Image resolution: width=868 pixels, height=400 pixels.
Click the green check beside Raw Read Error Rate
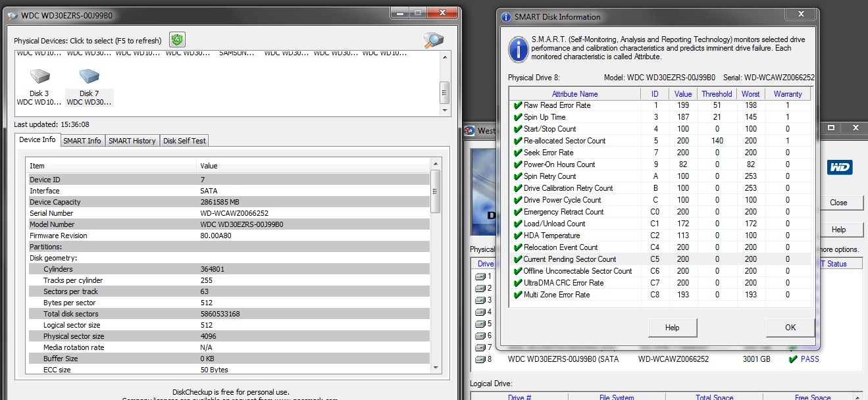point(518,105)
